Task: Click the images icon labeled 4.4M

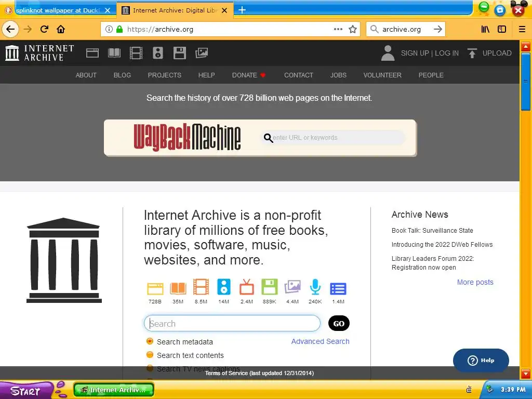Action: click(x=292, y=287)
